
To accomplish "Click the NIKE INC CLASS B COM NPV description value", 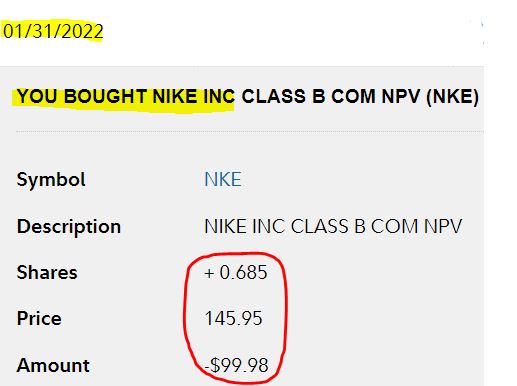I will pos(333,226).
